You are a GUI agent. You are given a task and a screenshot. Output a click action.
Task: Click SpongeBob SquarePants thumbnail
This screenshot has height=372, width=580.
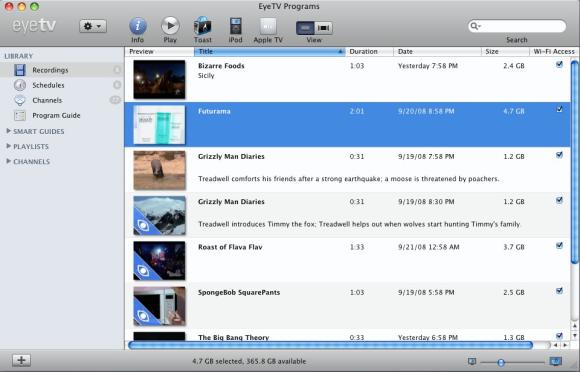click(x=159, y=306)
